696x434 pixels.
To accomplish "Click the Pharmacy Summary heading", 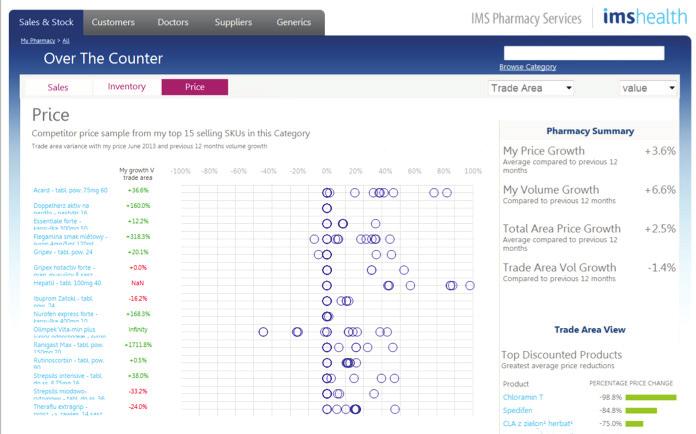I will [590, 131].
